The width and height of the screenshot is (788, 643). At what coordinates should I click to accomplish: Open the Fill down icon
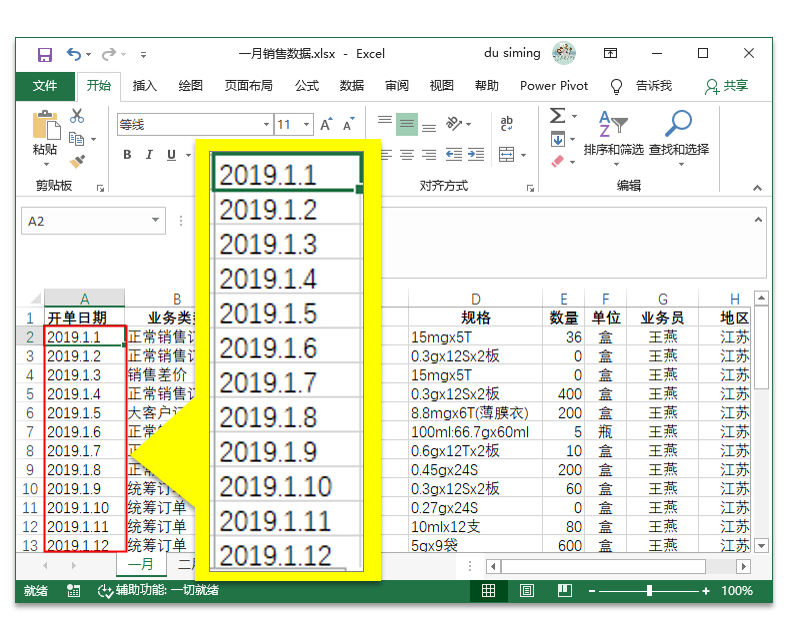tap(558, 139)
